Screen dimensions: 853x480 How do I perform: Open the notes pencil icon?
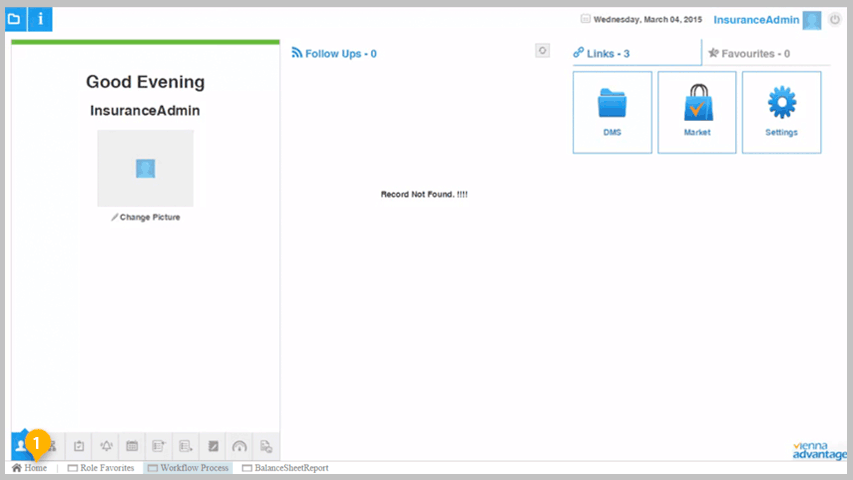(213, 446)
